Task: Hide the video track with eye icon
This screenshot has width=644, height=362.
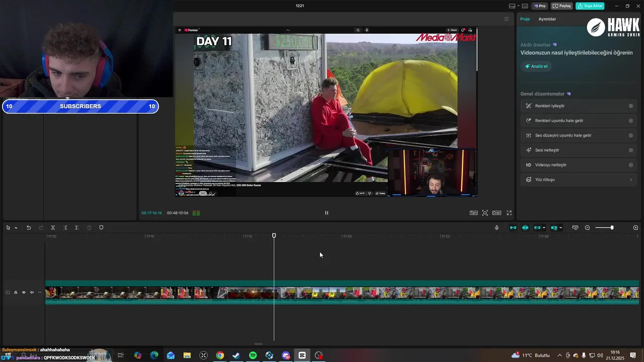Action: [24, 293]
